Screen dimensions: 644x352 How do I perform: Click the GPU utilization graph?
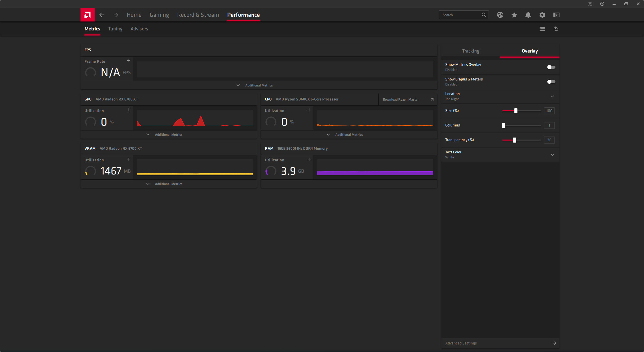point(195,118)
